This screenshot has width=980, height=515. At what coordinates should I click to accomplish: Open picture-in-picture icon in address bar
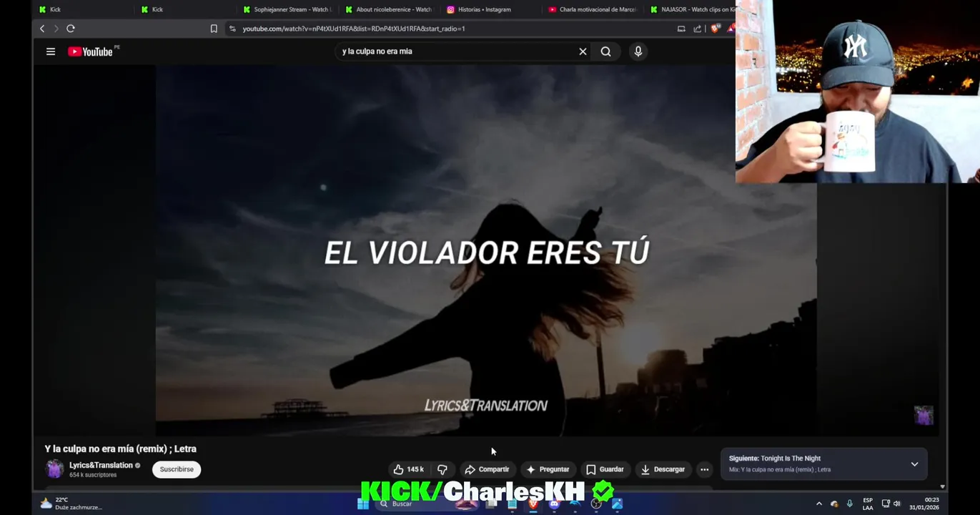tap(681, 29)
